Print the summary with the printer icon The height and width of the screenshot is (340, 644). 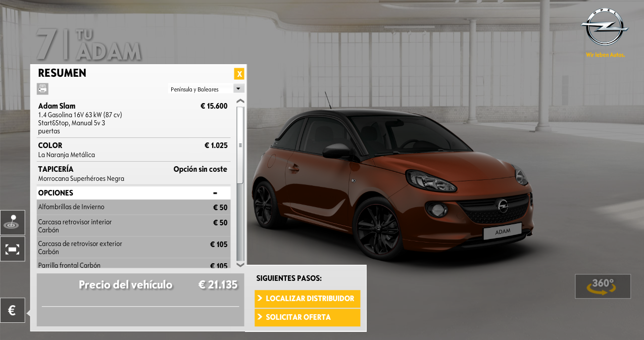tap(42, 89)
